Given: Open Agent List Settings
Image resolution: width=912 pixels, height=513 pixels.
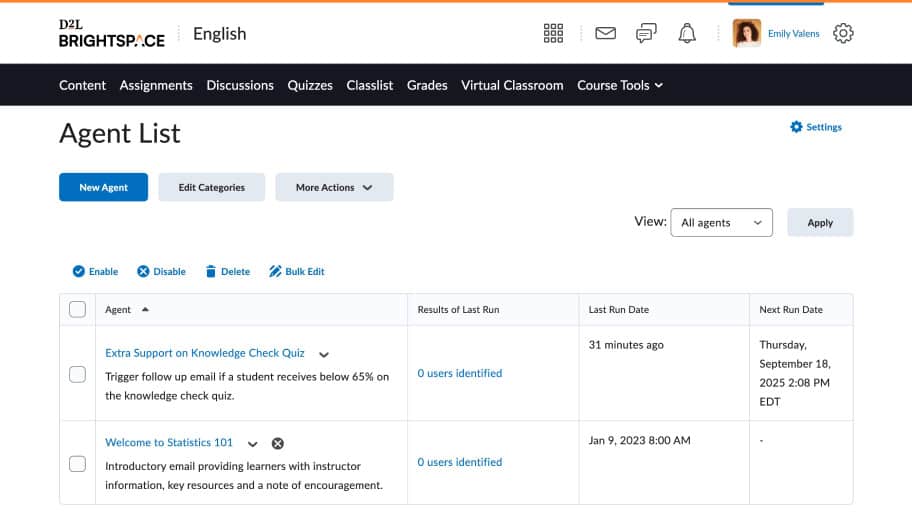Looking at the screenshot, I should 816,127.
